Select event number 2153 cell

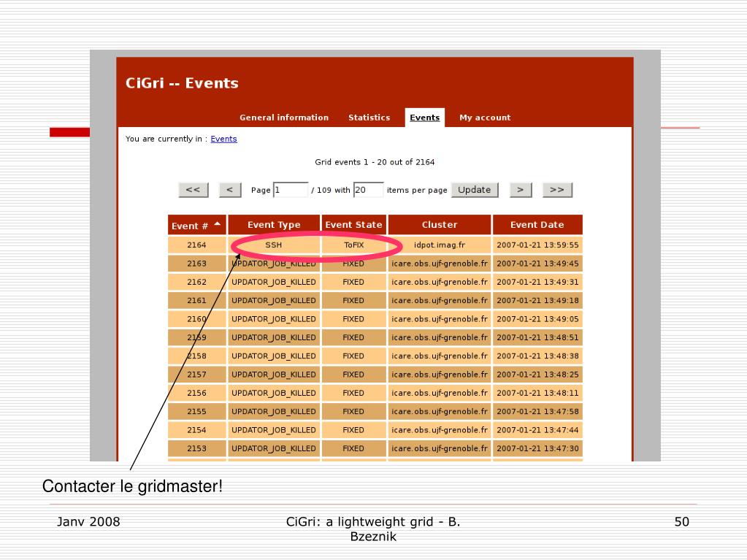tap(196, 448)
